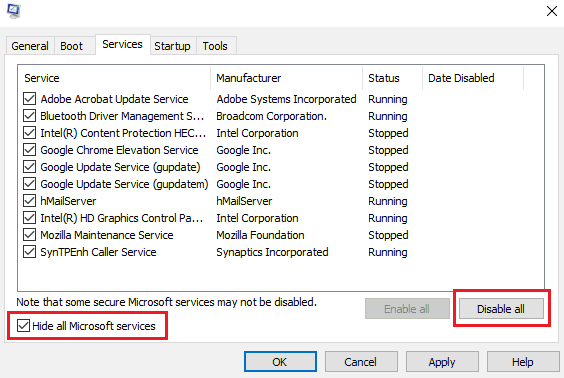The width and height of the screenshot is (564, 378).
Task: Uncheck Google Update Service (gupdatem) checkbox
Action: click(x=29, y=184)
